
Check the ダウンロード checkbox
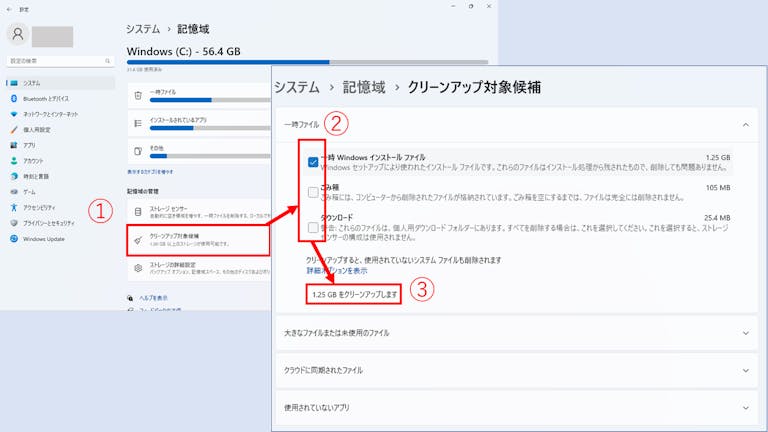click(313, 227)
